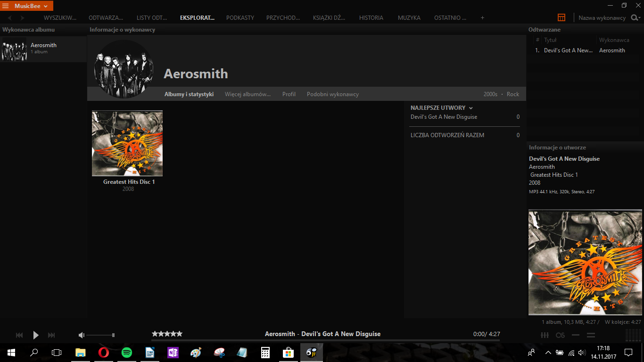Image resolution: width=644 pixels, height=362 pixels.
Task: Add a new tab with plus
Action: [x=482, y=17]
